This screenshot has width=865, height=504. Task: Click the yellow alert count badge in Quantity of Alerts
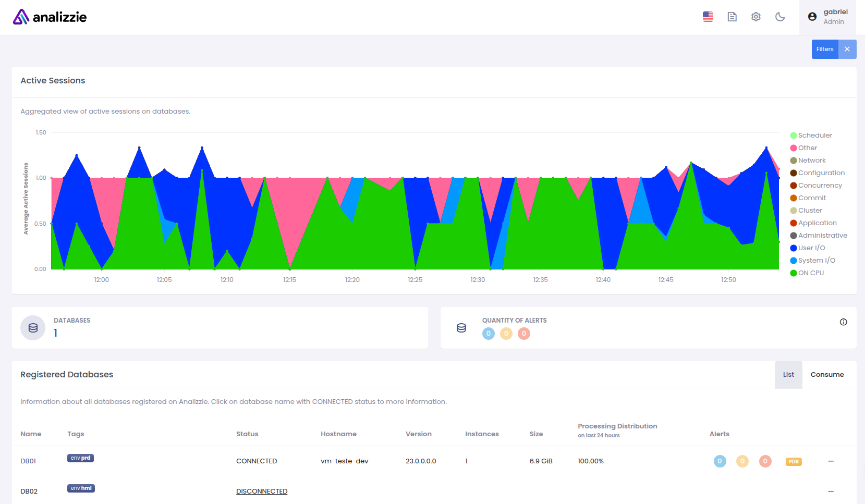coord(506,334)
